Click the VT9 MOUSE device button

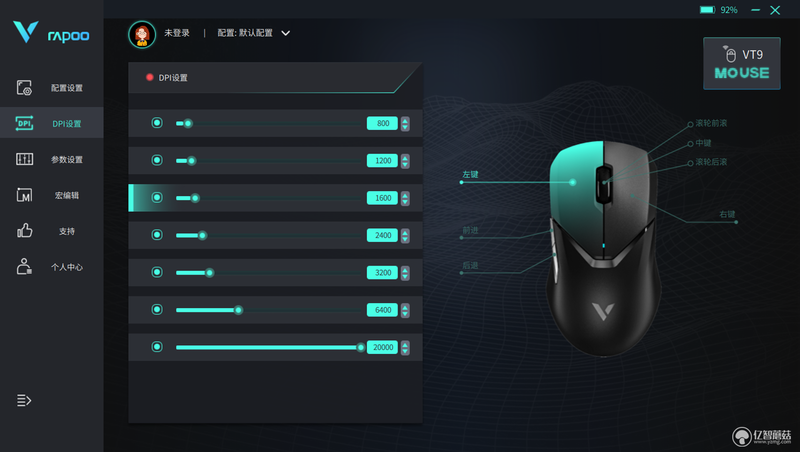[x=741, y=63]
